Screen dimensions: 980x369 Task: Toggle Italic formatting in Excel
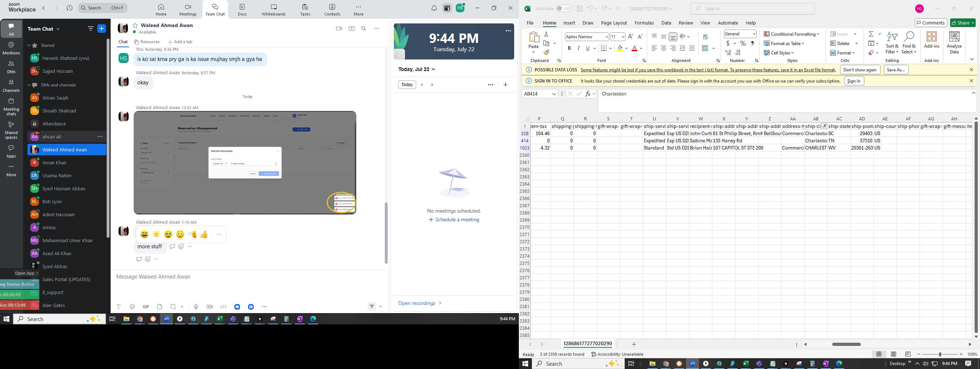pyautogui.click(x=578, y=48)
